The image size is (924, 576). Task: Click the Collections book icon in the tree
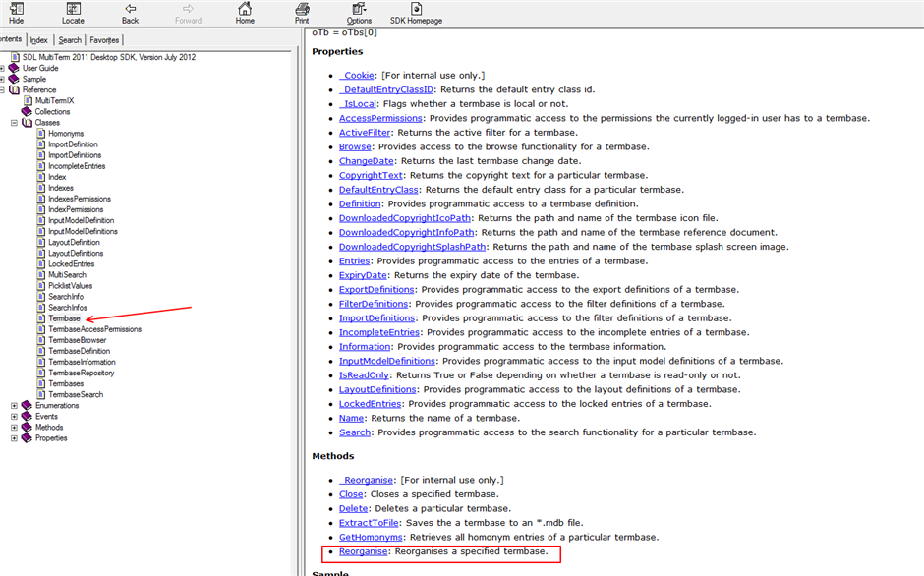tap(27, 112)
